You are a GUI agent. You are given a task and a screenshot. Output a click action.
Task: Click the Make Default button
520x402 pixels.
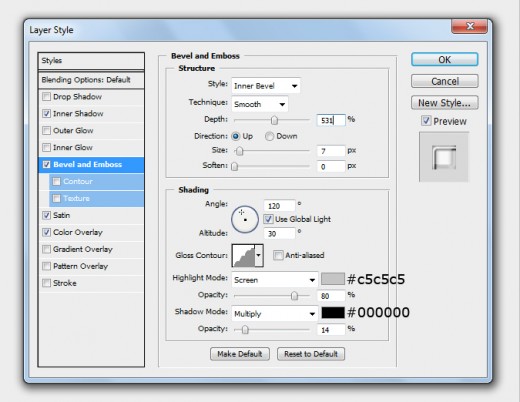click(240, 354)
